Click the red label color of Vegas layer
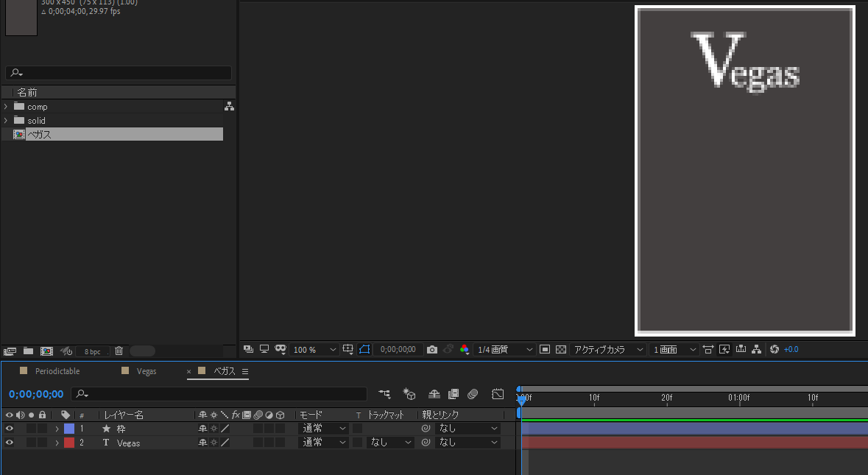The image size is (868, 475). coord(69,443)
